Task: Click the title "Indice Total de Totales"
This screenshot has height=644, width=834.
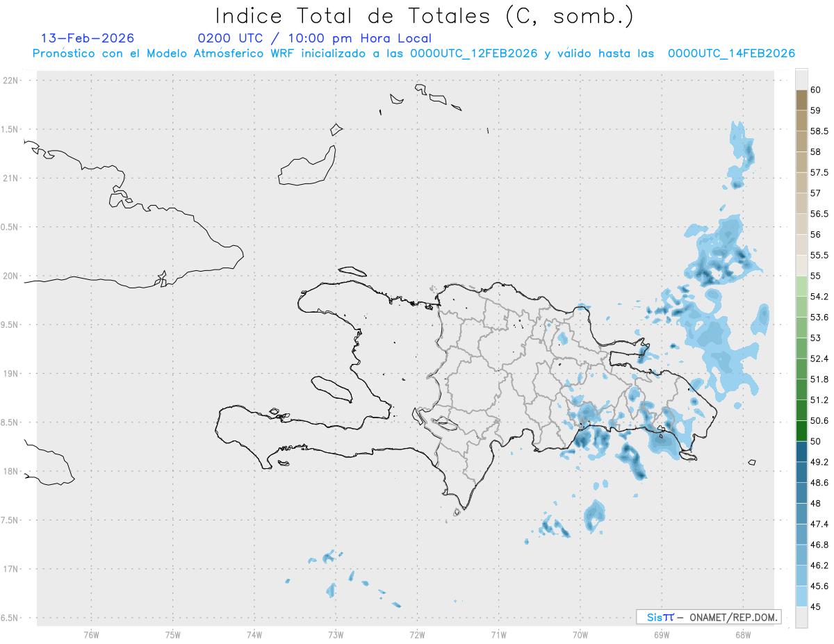Action: 357,15
